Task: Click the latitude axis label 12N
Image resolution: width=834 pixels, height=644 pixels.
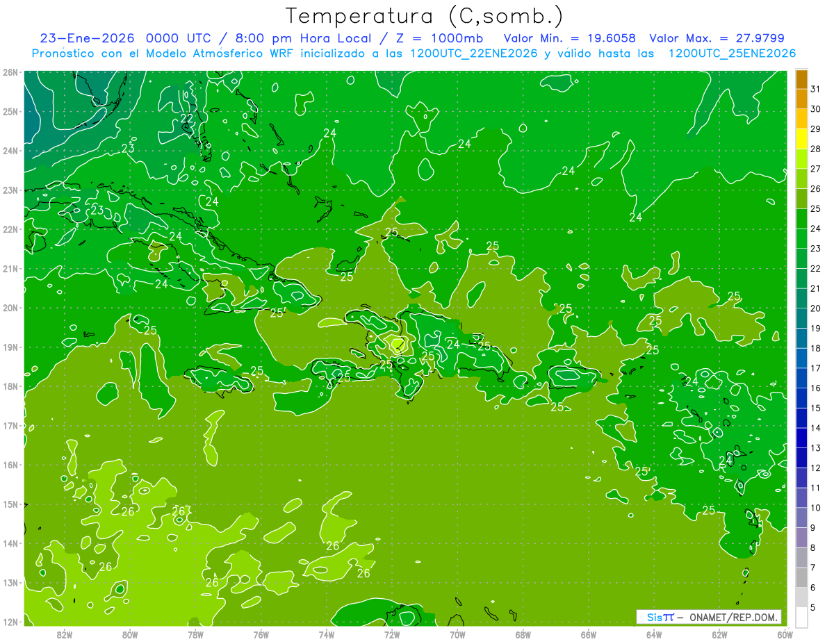Action: 10,622
